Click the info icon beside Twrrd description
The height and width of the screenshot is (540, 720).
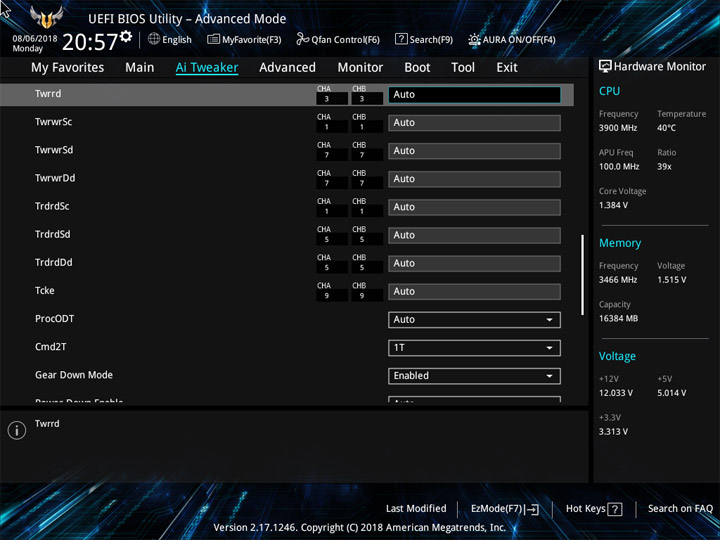pos(17,430)
